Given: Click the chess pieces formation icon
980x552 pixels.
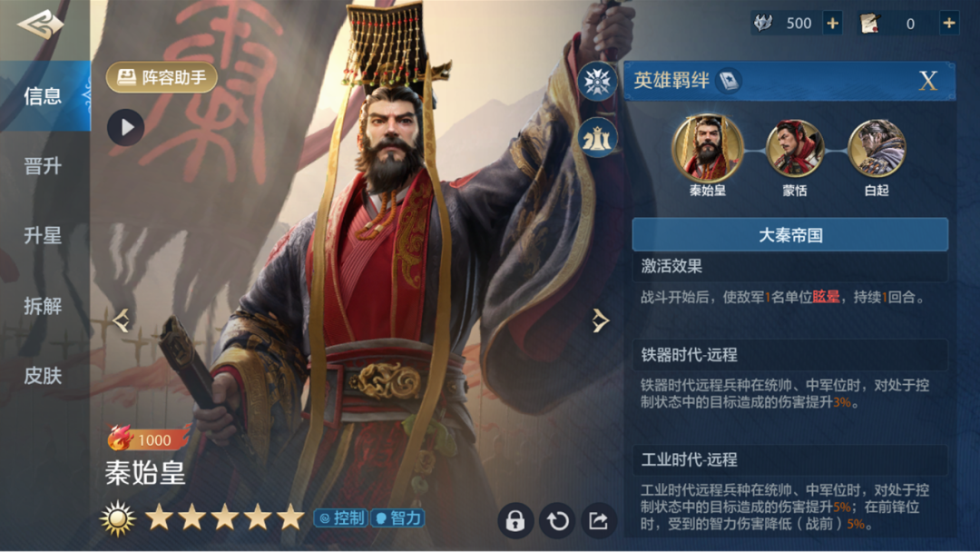Looking at the screenshot, I should [597, 138].
